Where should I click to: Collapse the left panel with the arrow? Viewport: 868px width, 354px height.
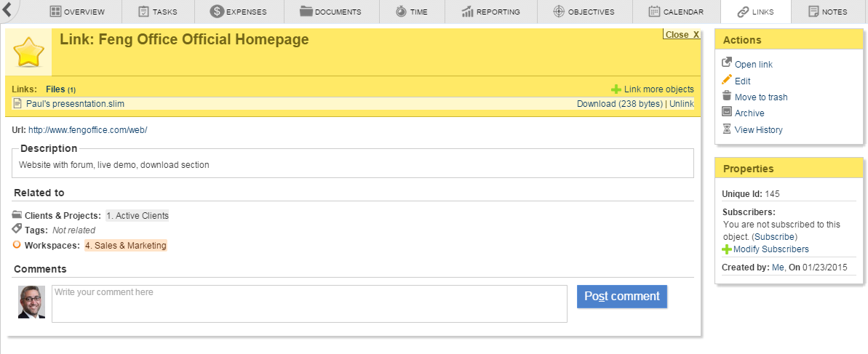7,10
